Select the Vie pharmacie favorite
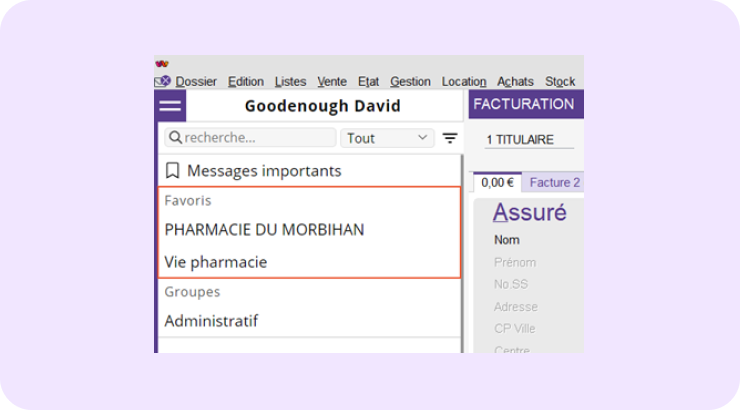The height and width of the screenshot is (410, 740). [x=216, y=262]
